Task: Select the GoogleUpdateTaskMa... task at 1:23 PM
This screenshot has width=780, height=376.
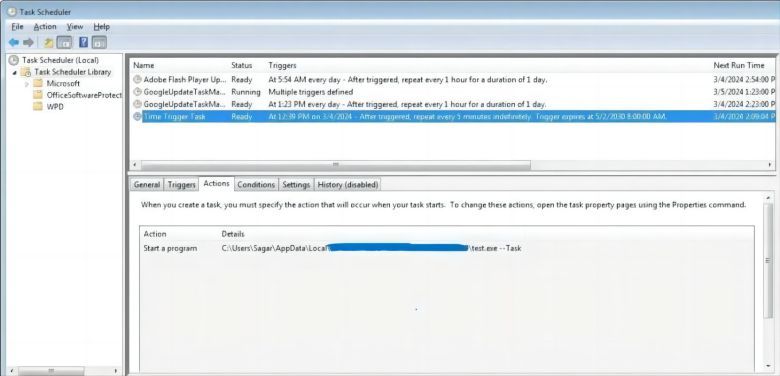Action: (x=184, y=104)
